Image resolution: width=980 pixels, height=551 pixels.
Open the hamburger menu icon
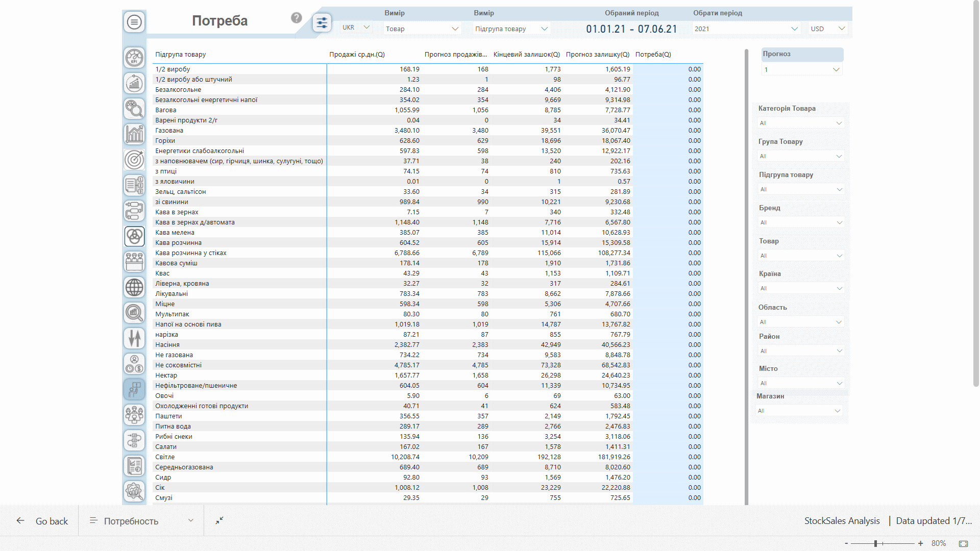point(134,22)
